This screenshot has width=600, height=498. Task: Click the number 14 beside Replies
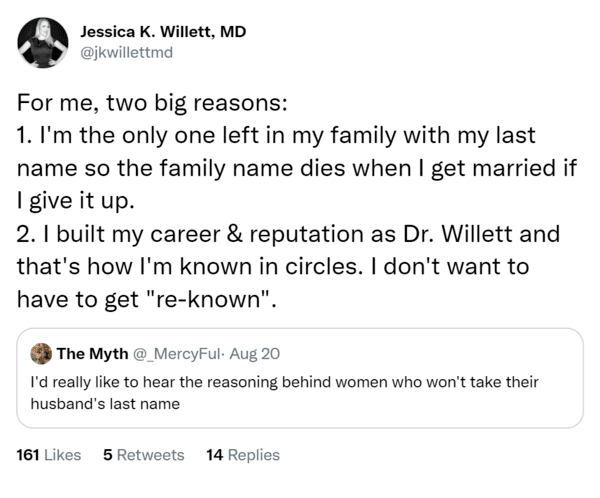pos(215,455)
